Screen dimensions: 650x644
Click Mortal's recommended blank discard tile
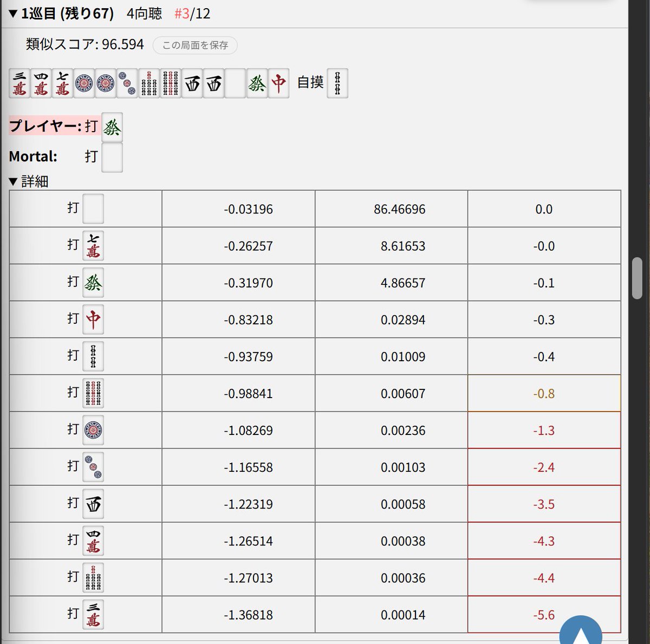point(112,158)
